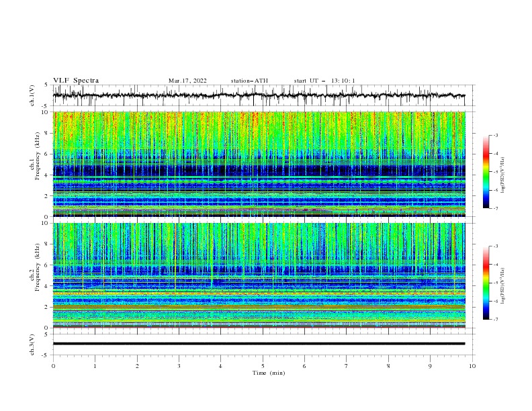Click time axis tick label "2"
Viewport: 532px width, 411px height.
point(137,366)
